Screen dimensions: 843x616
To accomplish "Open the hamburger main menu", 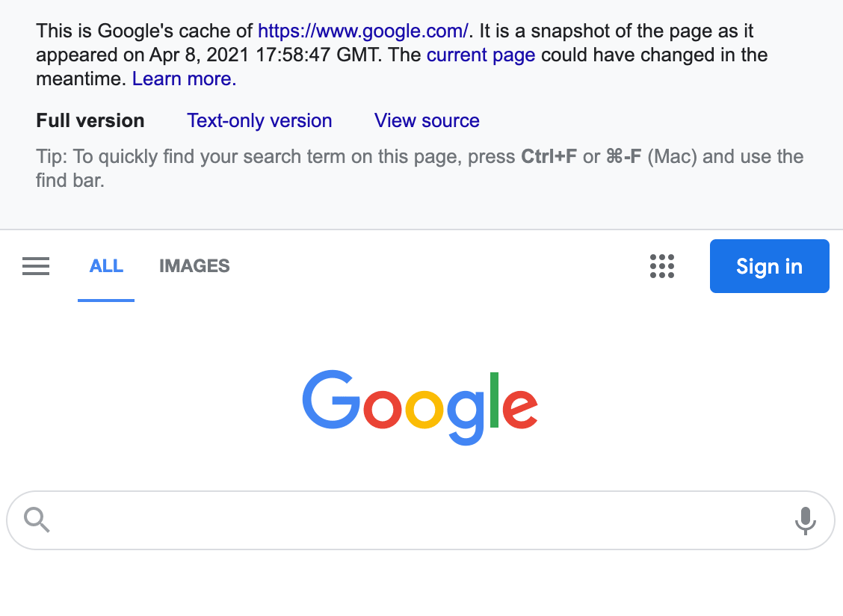I will [35, 266].
